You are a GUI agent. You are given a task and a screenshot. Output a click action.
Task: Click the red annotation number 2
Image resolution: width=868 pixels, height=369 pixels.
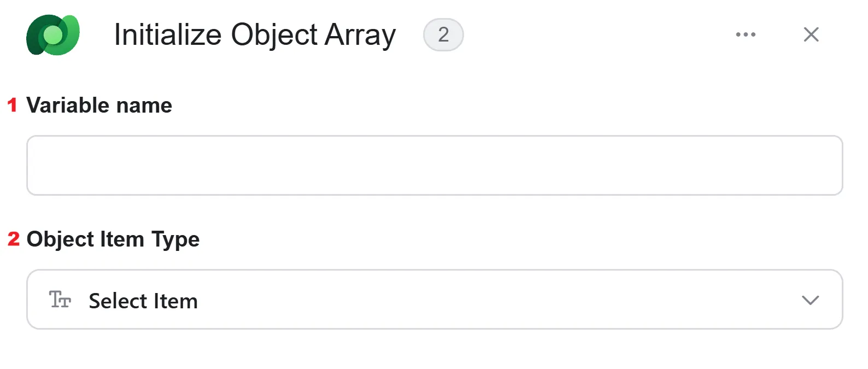(x=13, y=239)
